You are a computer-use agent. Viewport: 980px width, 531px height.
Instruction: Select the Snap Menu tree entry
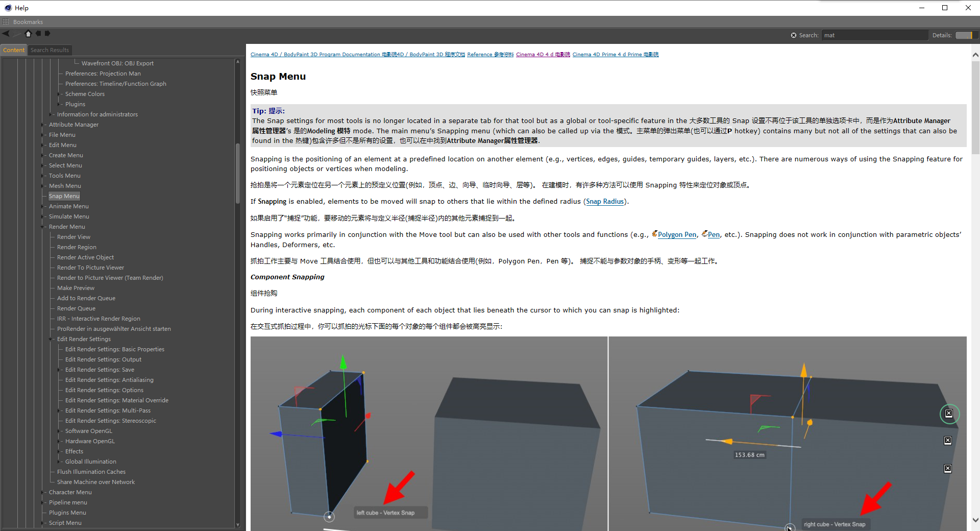pyautogui.click(x=64, y=196)
